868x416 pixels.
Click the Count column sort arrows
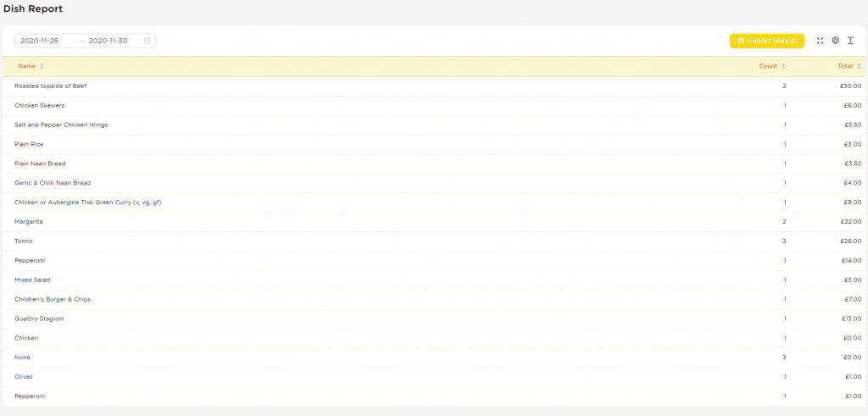(x=783, y=66)
